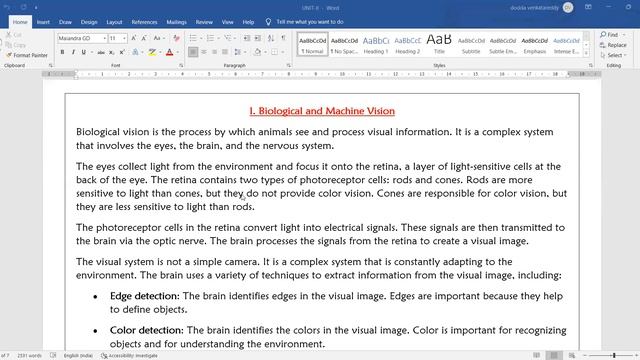Toggle show paragraph marks

[283, 38]
